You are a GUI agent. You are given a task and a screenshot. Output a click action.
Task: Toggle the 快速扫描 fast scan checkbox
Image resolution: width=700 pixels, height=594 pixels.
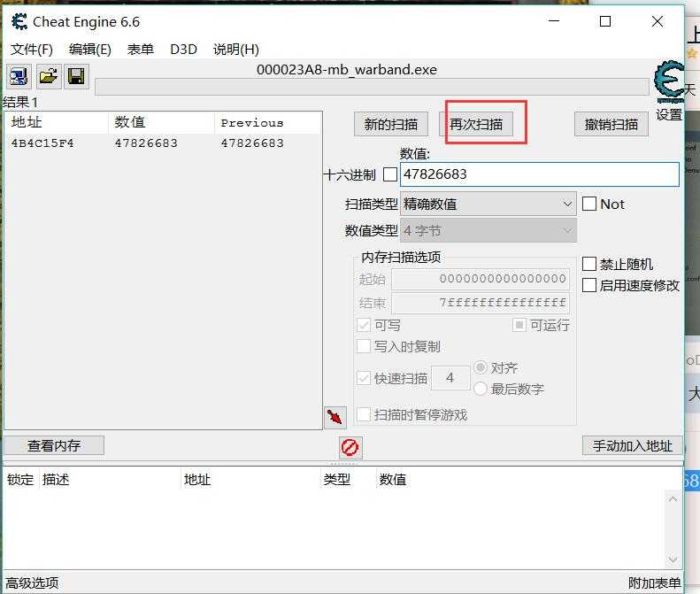point(364,378)
